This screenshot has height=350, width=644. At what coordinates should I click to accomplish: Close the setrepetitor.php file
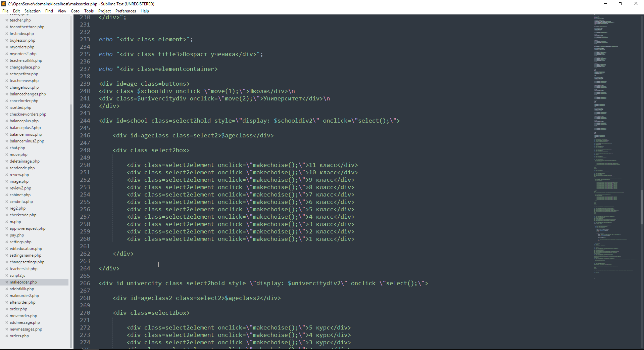tap(7, 74)
